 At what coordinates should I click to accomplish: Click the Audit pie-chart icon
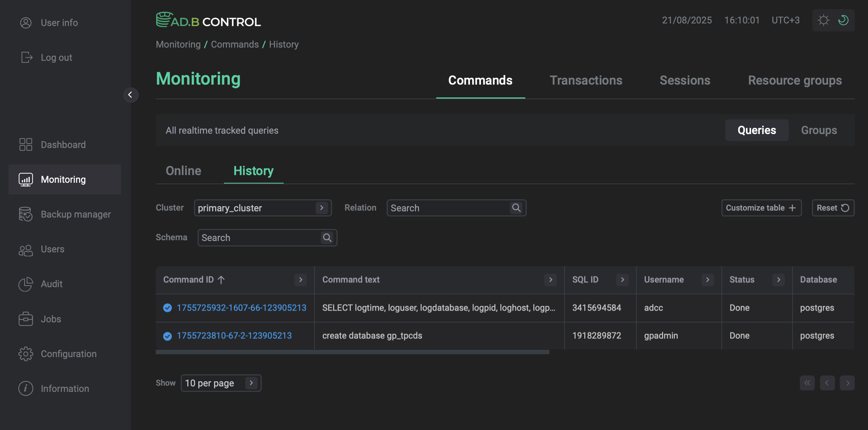pyautogui.click(x=25, y=284)
